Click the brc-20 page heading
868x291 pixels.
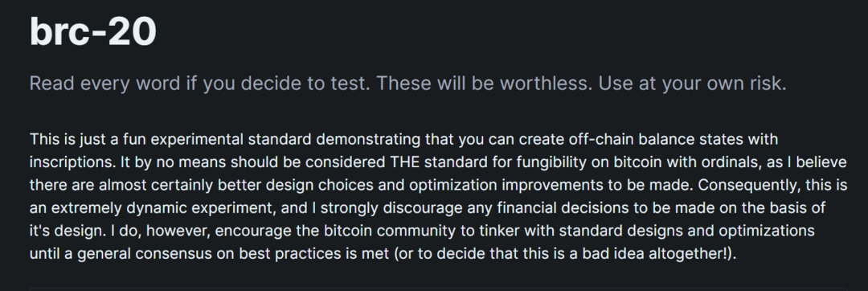click(x=93, y=31)
